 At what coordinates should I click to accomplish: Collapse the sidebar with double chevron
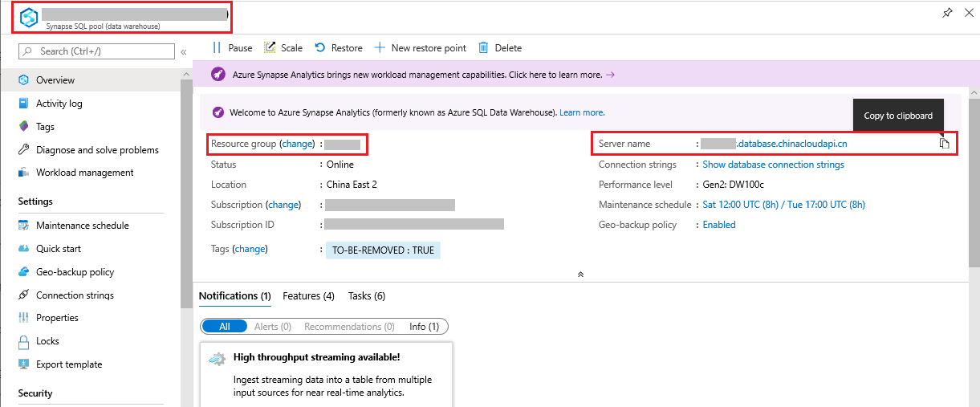click(x=183, y=52)
